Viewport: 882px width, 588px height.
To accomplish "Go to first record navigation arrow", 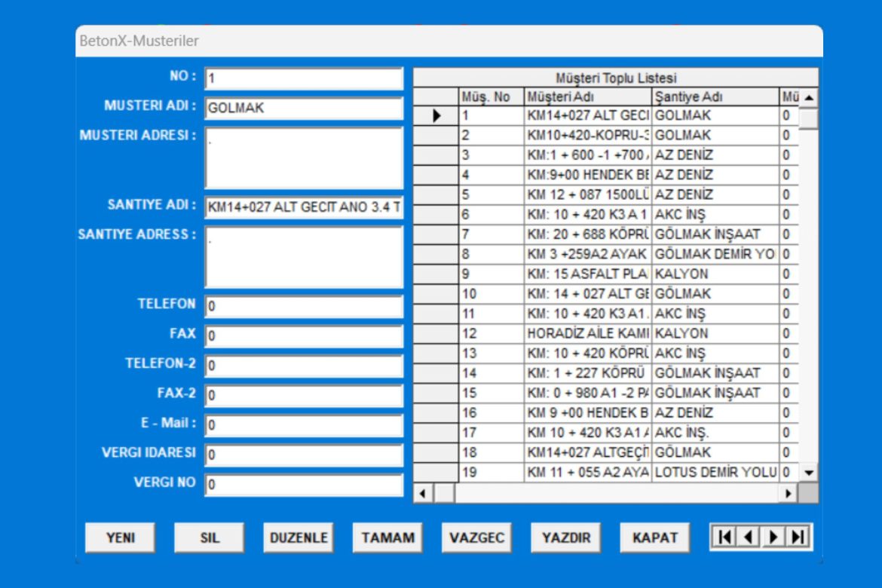I will click(x=724, y=537).
